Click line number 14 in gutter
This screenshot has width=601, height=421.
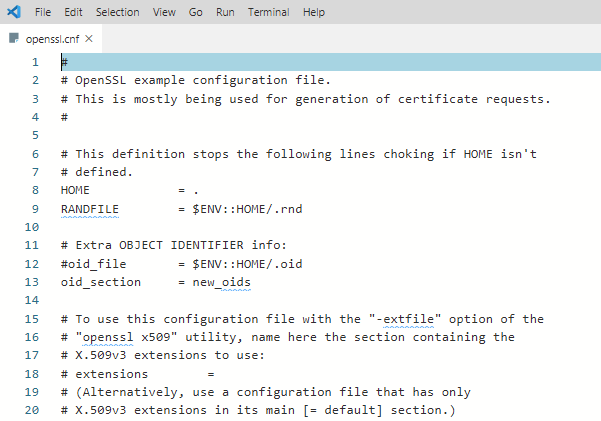(x=32, y=300)
